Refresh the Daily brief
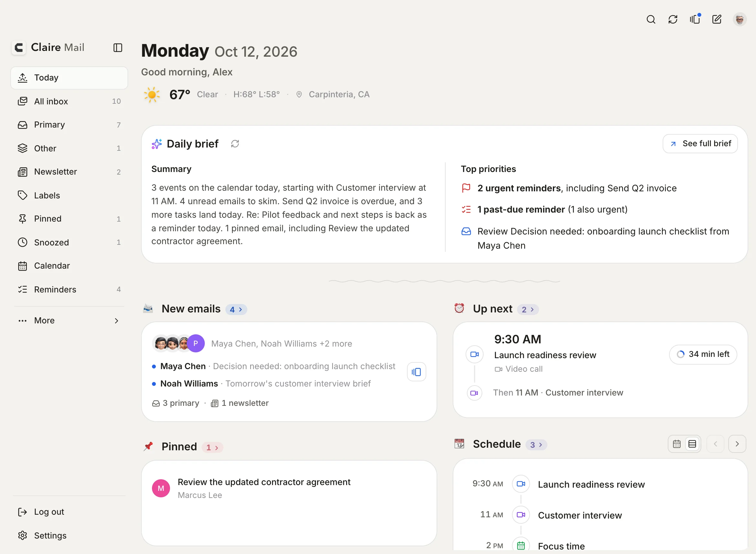The height and width of the screenshot is (554, 756). 235,144
